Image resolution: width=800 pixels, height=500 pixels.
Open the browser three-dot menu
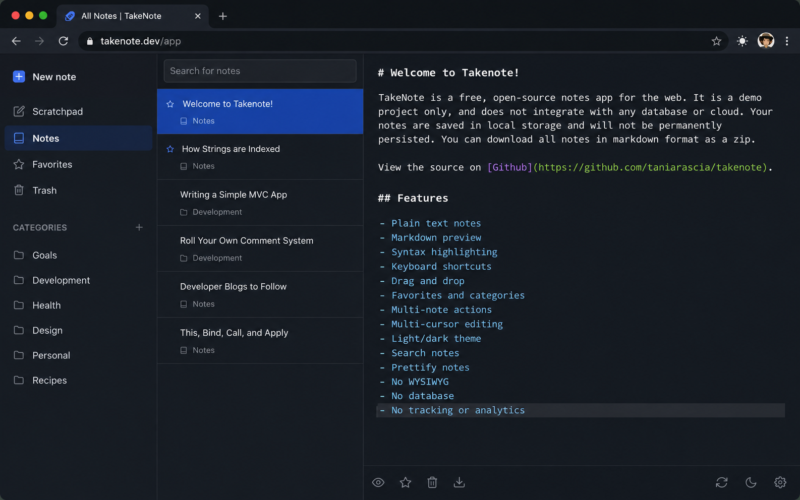787,41
